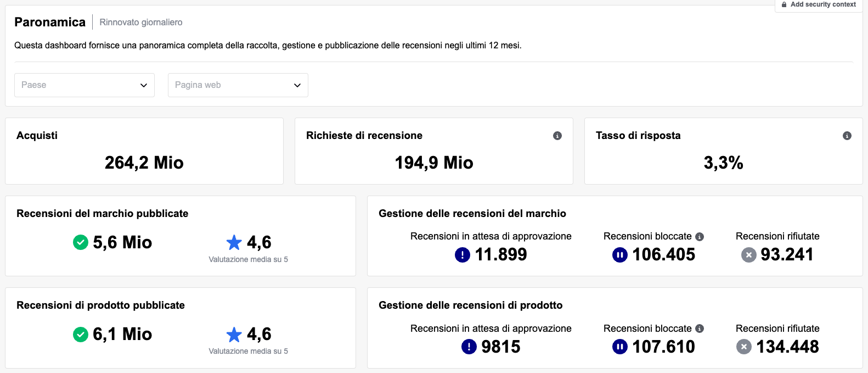Viewport: 868px width, 373px height.
Task: Click the Recensioni di prodotto pubblicate title
Action: pyautogui.click(x=101, y=305)
